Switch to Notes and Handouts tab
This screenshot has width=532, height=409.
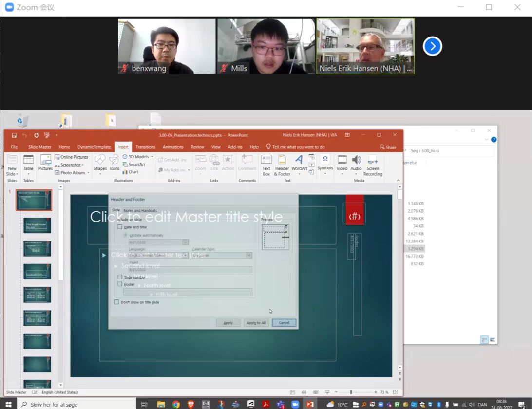pos(140,211)
